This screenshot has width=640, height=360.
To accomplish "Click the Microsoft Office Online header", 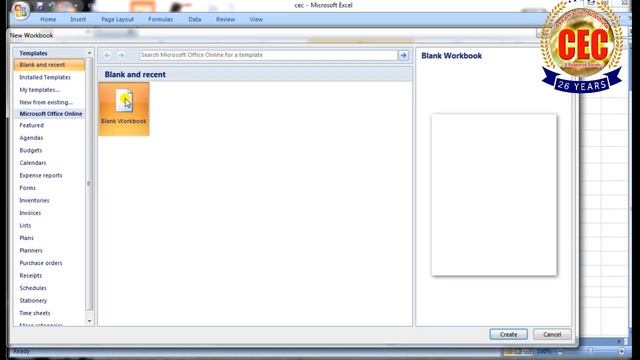I will 51,114.
